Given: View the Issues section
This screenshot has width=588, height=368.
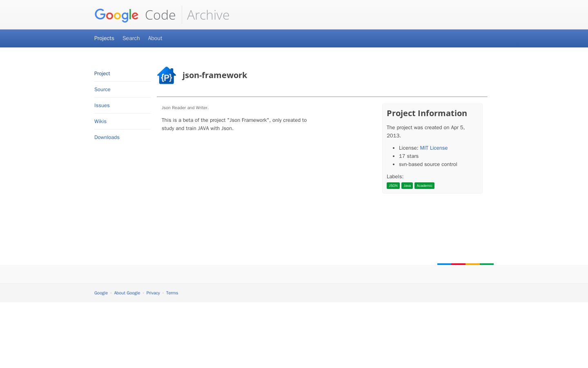Looking at the screenshot, I should (102, 105).
